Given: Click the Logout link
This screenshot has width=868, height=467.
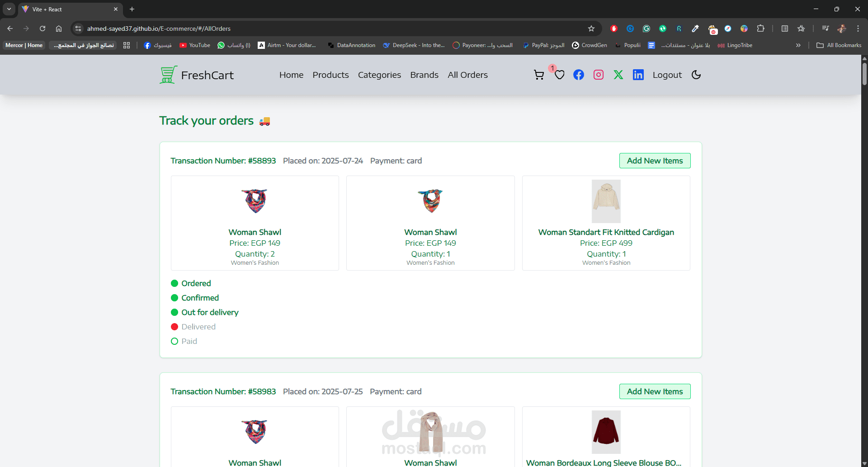Looking at the screenshot, I should click(x=667, y=75).
